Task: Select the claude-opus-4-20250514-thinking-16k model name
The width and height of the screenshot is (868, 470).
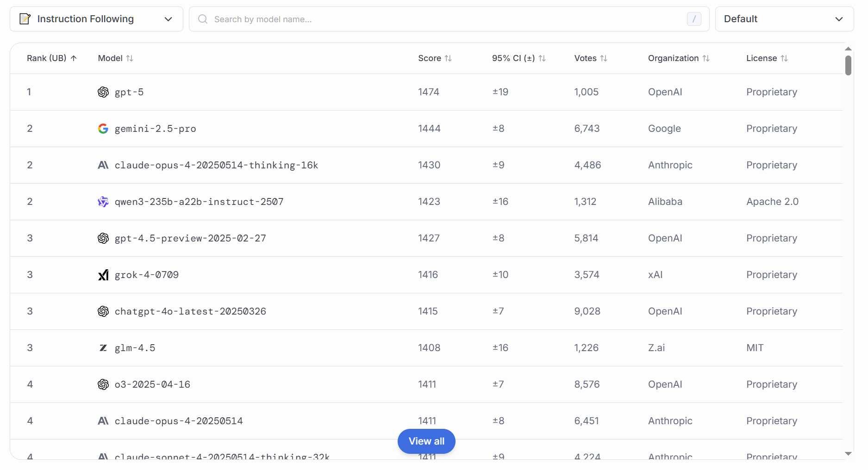Action: pos(217,165)
